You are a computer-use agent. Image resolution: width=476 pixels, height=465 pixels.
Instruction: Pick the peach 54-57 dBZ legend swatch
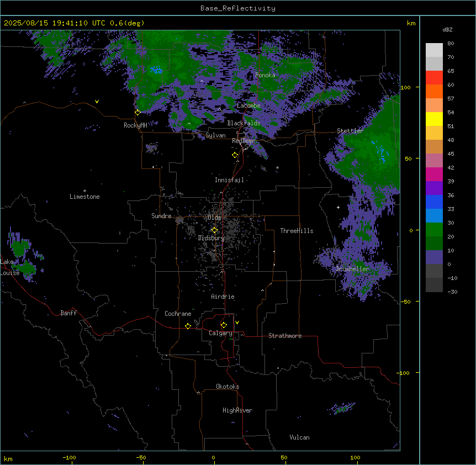point(434,105)
